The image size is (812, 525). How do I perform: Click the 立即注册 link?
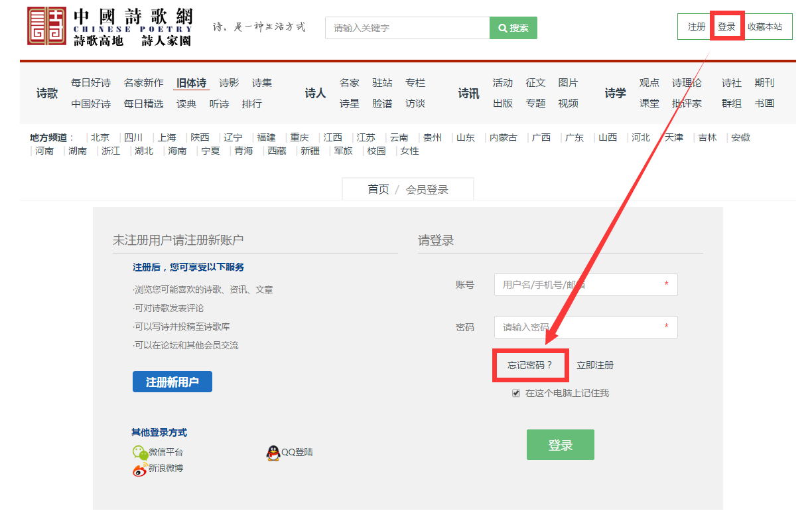pyautogui.click(x=595, y=365)
